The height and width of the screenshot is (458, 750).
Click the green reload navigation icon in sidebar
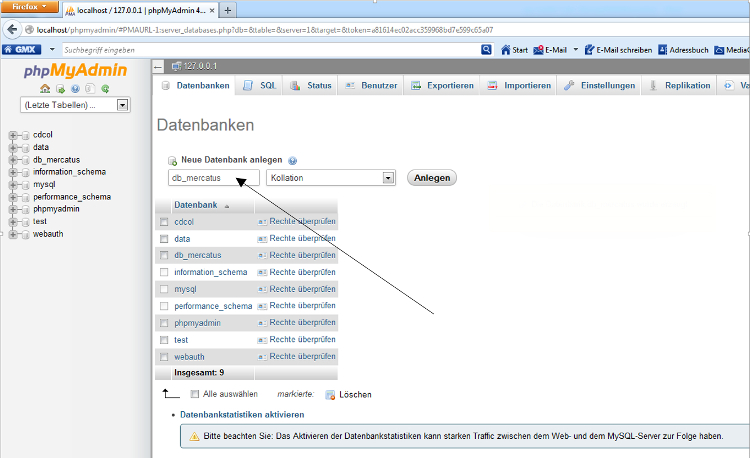105,88
